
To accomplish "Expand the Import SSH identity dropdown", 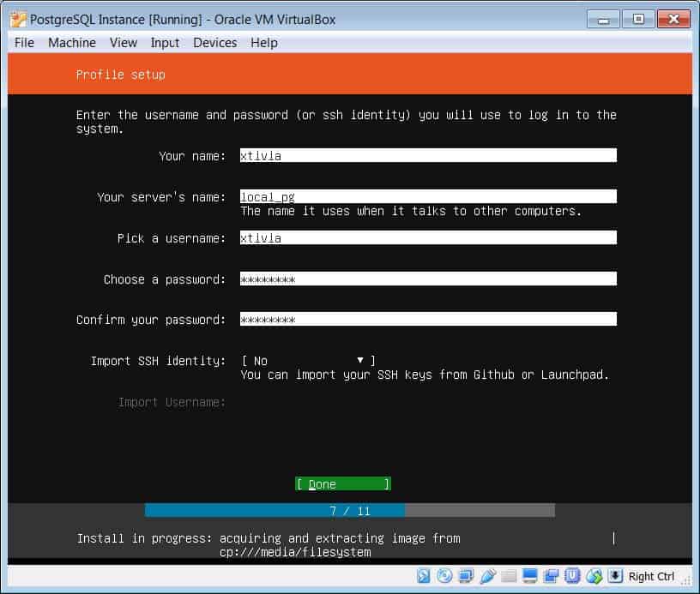I will pos(309,360).
